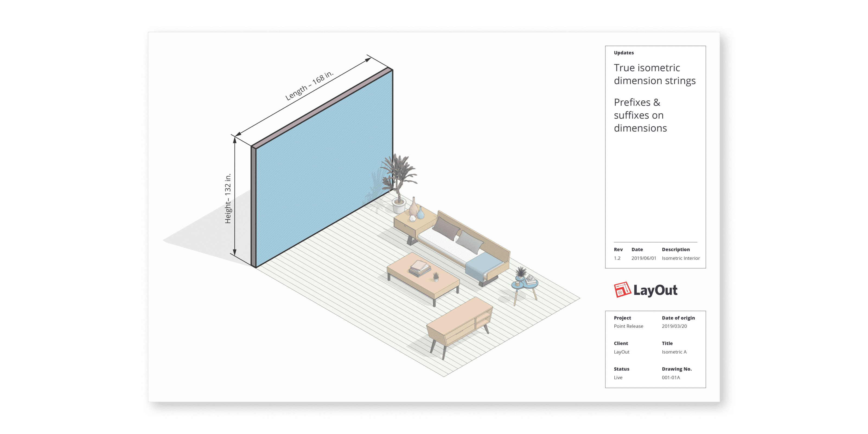Click 'Point Release' project value
Image resolution: width=868 pixels, height=434 pixels.
tap(628, 327)
